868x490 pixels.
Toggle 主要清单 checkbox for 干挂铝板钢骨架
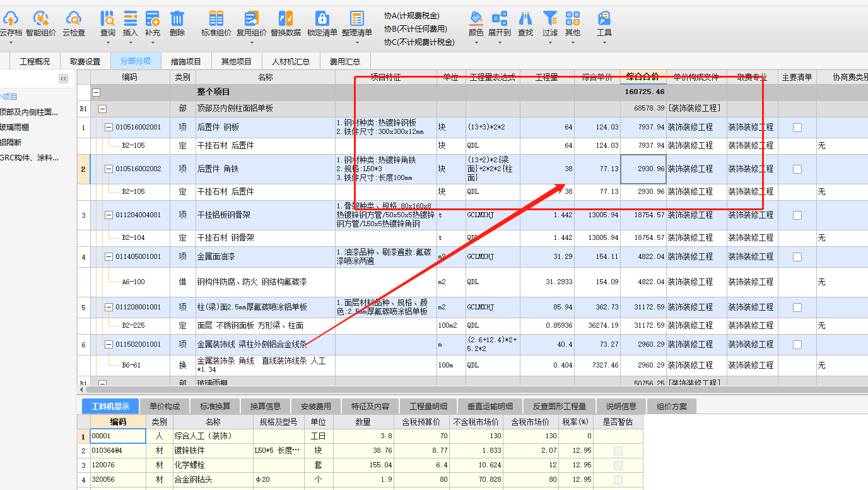pyautogui.click(x=797, y=215)
